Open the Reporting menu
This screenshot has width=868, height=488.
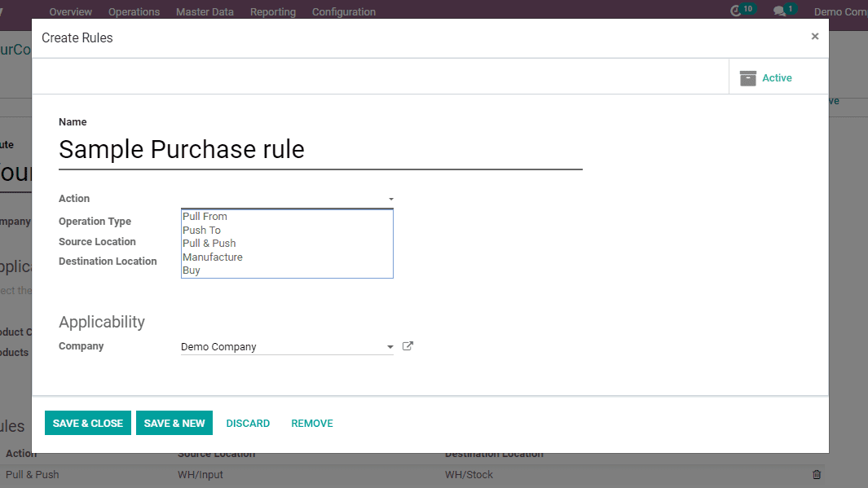coord(273,11)
